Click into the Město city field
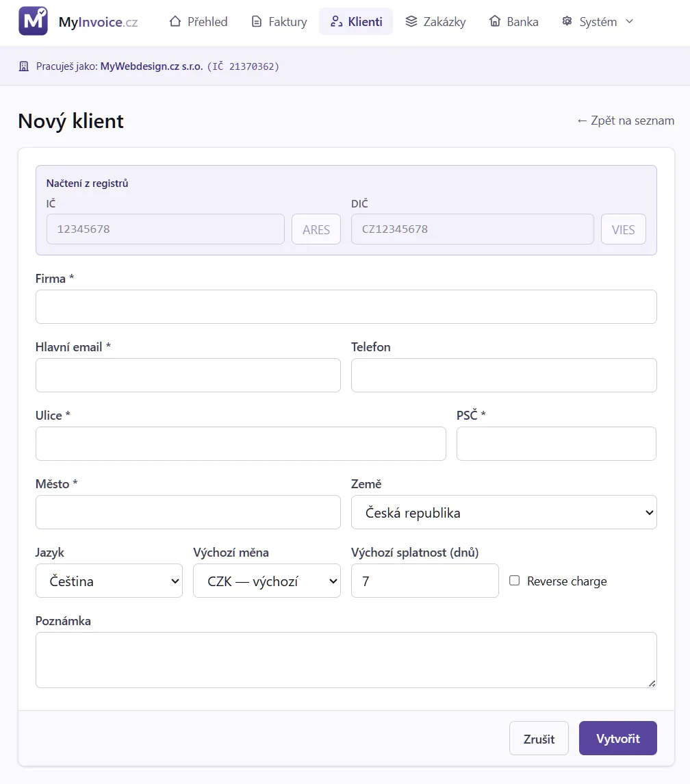 click(x=188, y=512)
